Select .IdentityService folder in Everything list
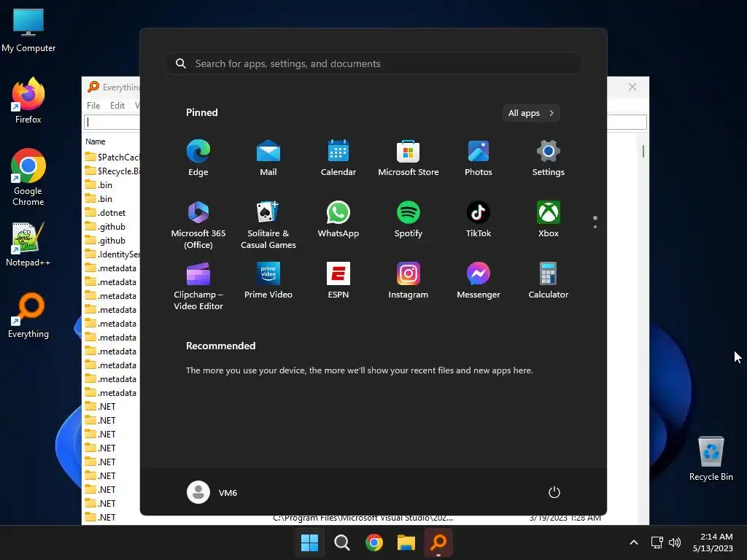Screen dimensions: 747x560 click(112, 254)
